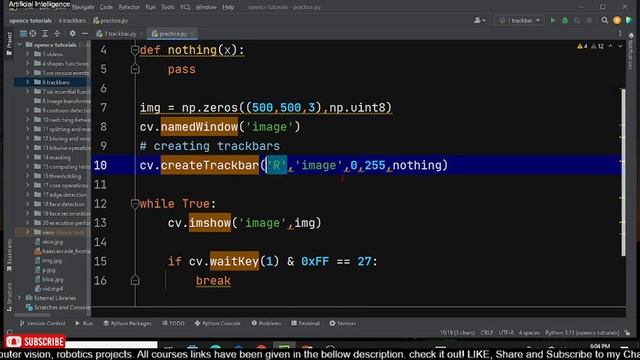Viewport: 640px width, 360px height.
Task: Click the 'opencv tutorials' breadcrumb in navigation bar
Action: click(x=30, y=20)
